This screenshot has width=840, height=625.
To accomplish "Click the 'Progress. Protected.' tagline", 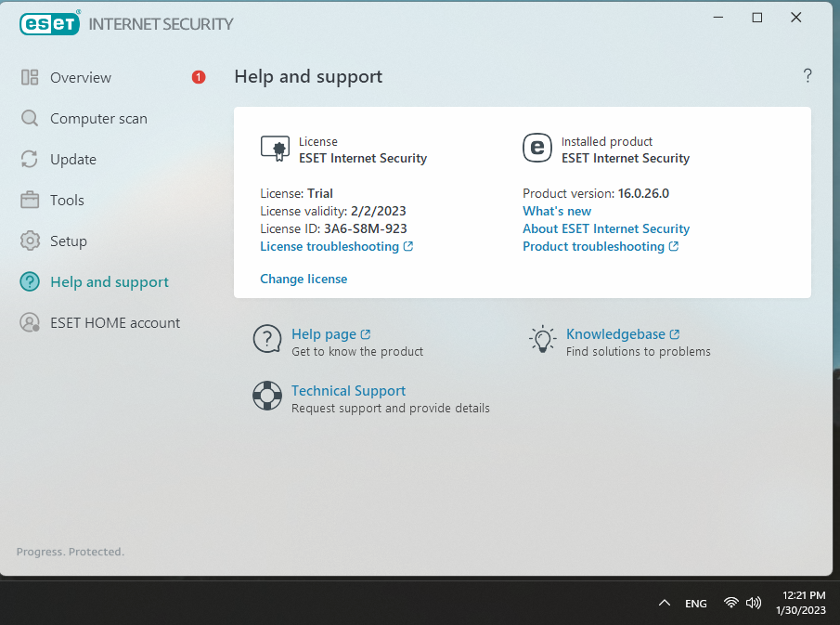I will click(71, 552).
